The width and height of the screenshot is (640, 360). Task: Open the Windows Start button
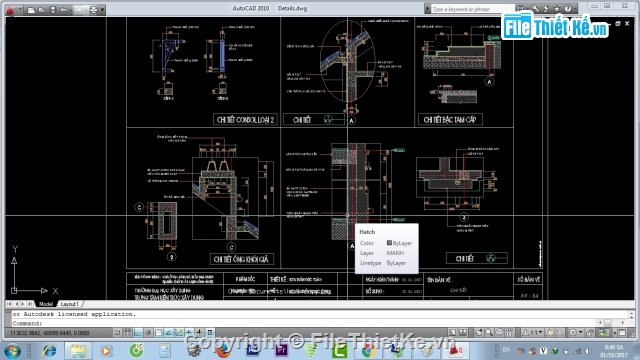pyautogui.click(x=12, y=351)
